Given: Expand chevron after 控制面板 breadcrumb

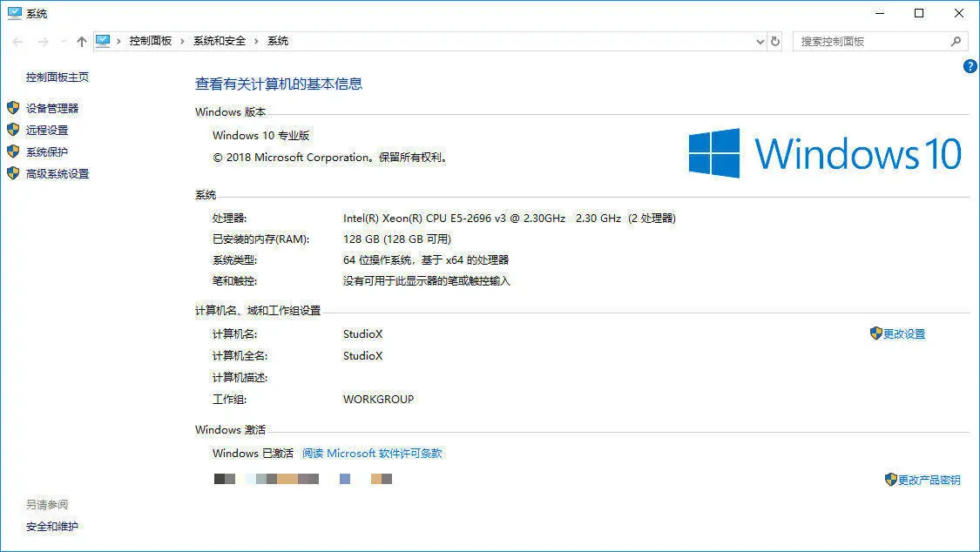Looking at the screenshot, I should point(183,41).
